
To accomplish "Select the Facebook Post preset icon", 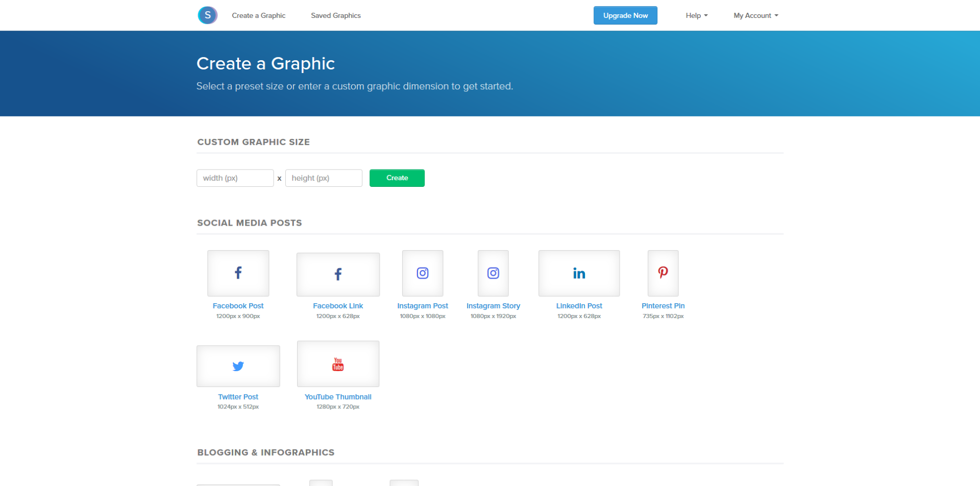I will [238, 273].
